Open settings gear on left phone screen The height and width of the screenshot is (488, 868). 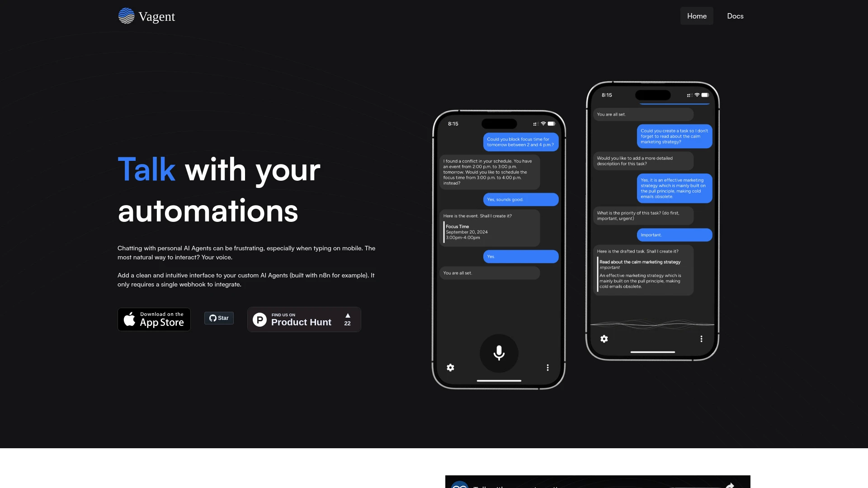[x=451, y=368]
